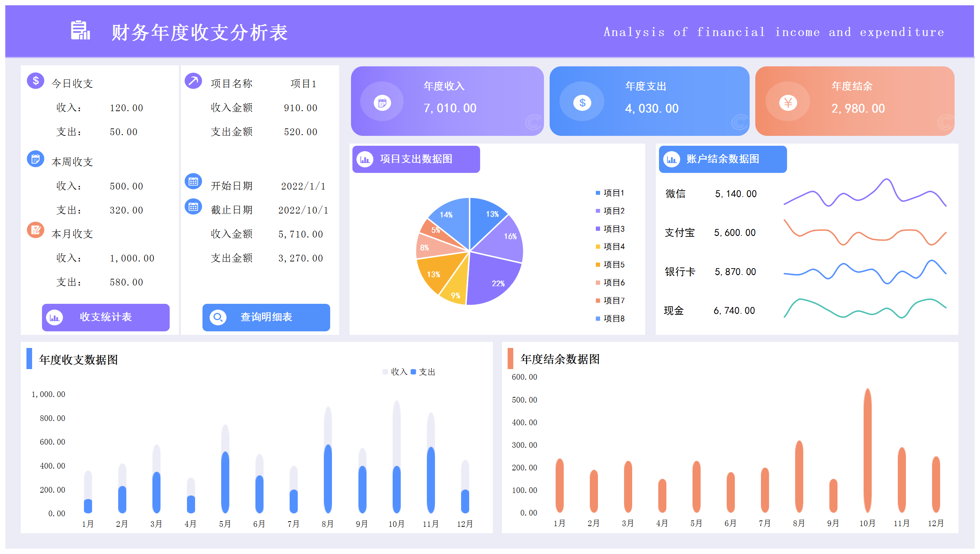Click the 项目支出数据图 chart header
The image size is (980, 554).
(416, 159)
